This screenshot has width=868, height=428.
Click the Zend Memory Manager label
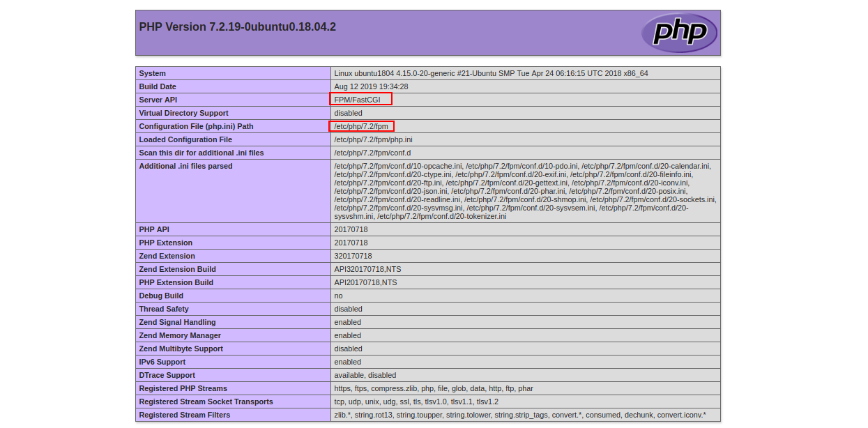(x=181, y=335)
